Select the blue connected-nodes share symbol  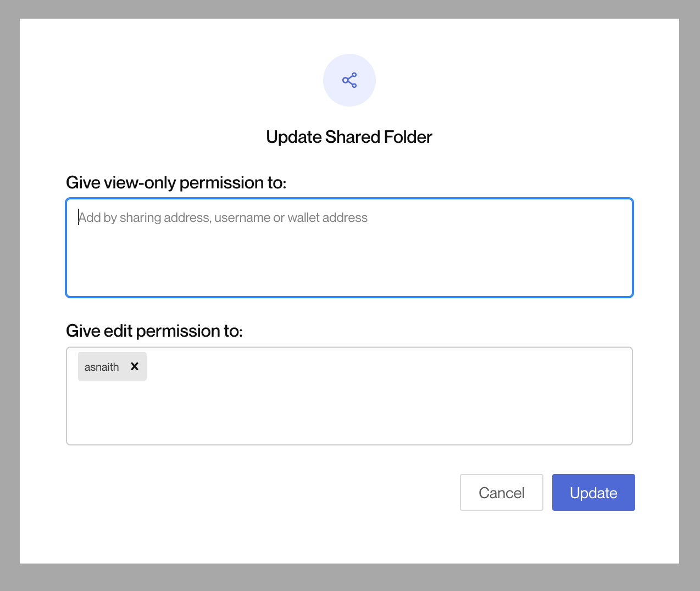tap(349, 80)
